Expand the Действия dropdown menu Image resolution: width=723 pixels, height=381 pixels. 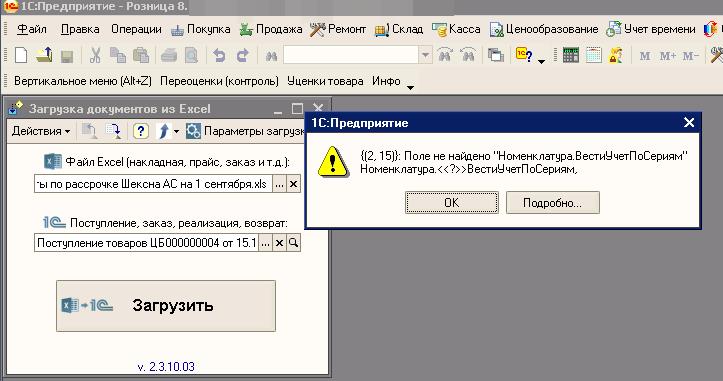point(41,131)
